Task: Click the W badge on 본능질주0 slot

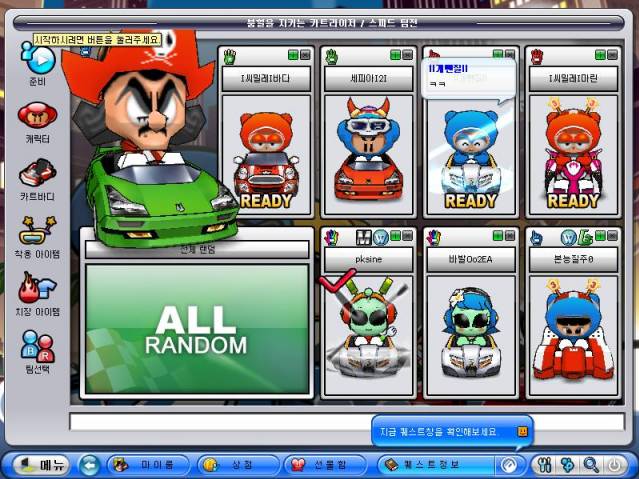Action: (x=568, y=237)
